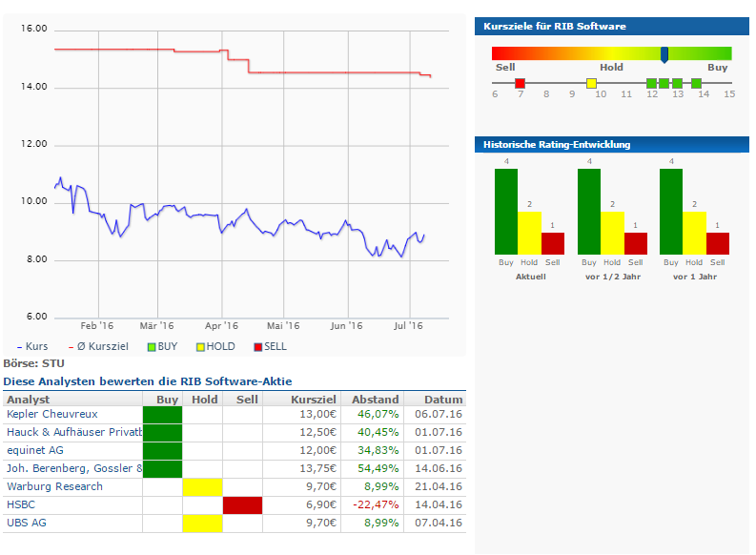The image size is (756, 555).
Task: Click the yellow Hold bar under vor 1/2 Jahr
Action: pos(613,233)
